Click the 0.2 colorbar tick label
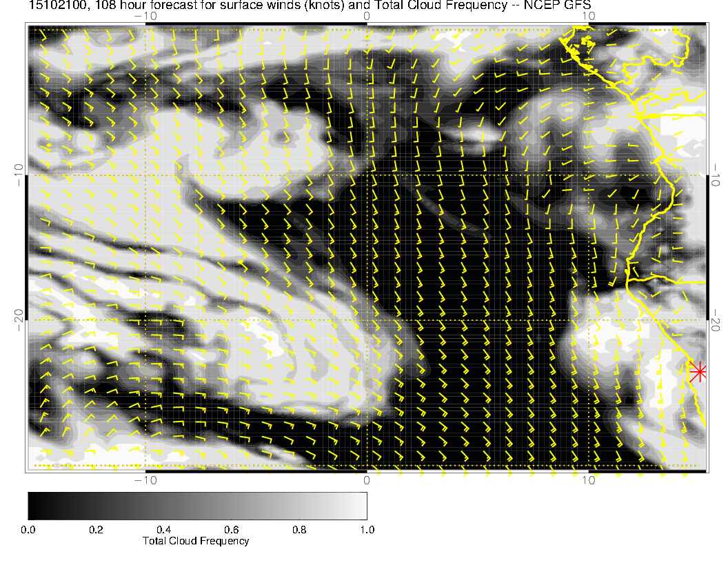Screen dimensions: 728x563 pos(96,530)
